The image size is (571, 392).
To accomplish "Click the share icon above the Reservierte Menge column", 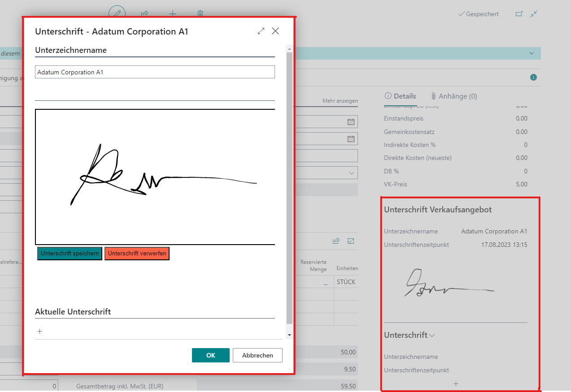I will click(336, 241).
